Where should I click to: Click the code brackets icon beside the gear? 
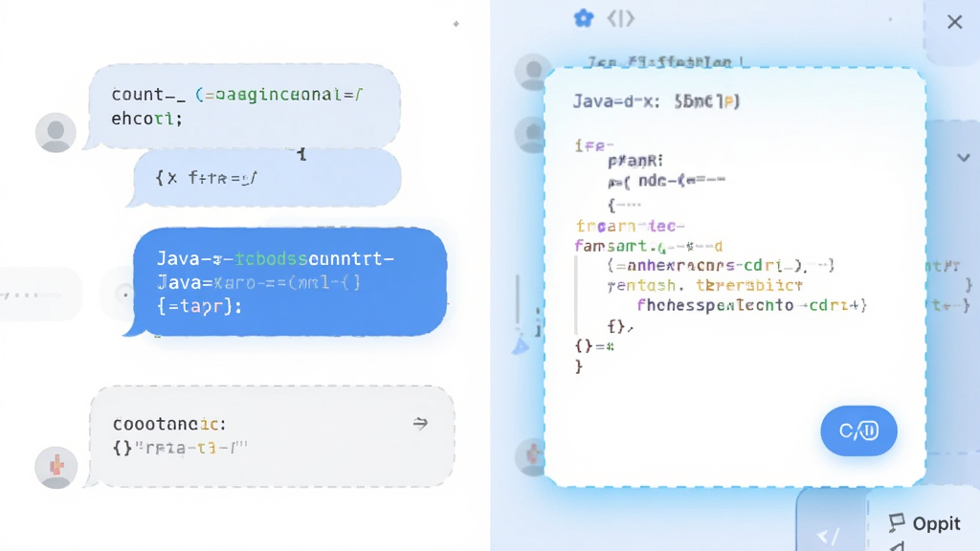click(x=620, y=19)
